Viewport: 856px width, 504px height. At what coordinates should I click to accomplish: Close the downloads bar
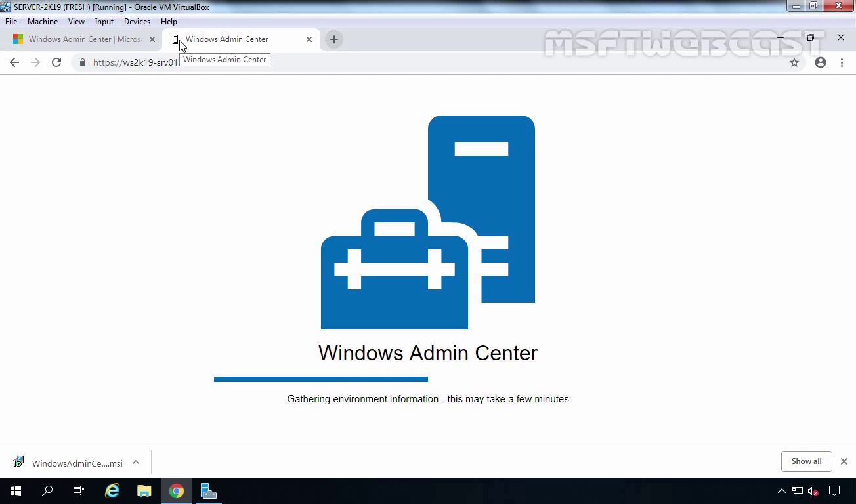[x=844, y=461]
